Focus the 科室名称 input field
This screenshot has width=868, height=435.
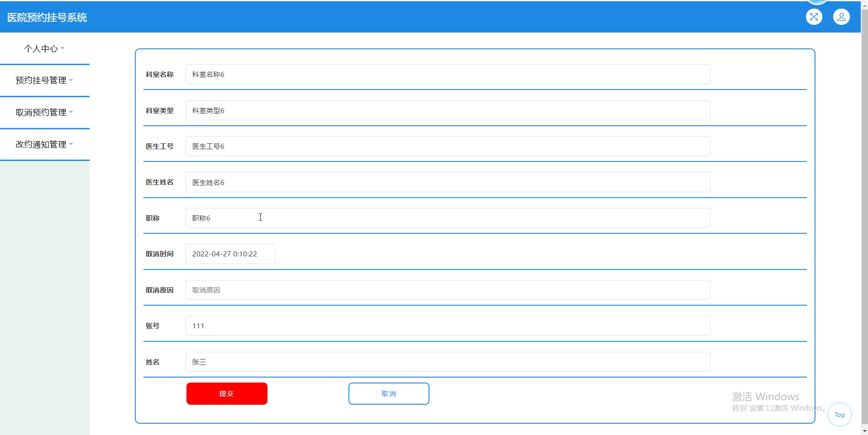pos(448,74)
